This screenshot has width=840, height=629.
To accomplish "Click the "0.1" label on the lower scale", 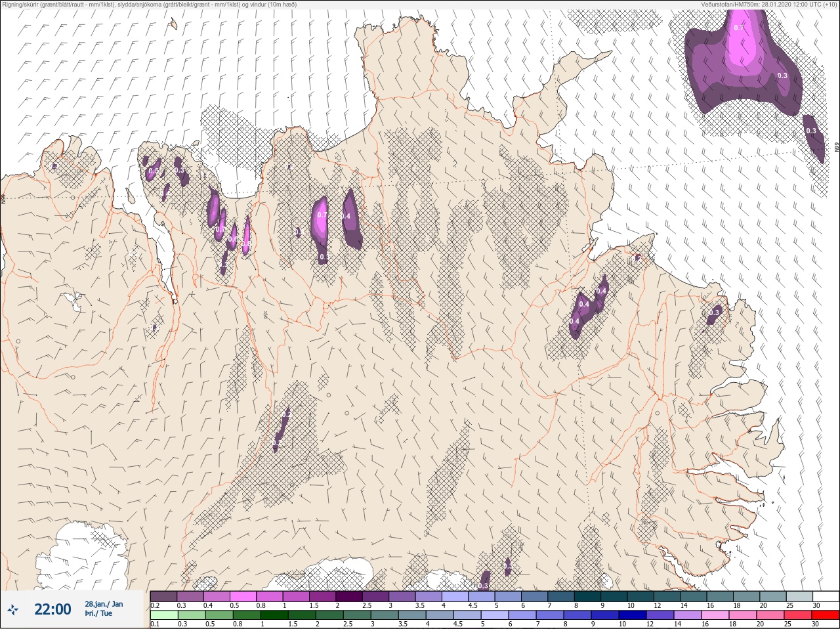I will (155, 624).
